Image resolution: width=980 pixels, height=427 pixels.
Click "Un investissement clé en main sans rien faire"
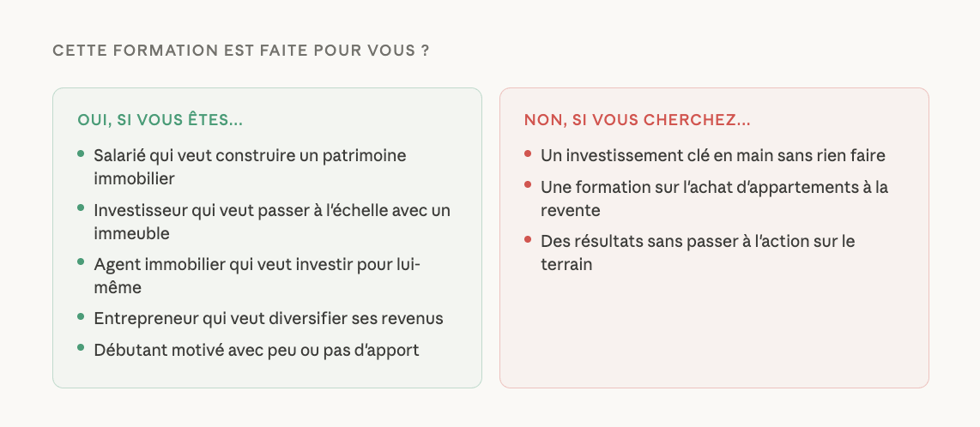pyautogui.click(x=712, y=156)
